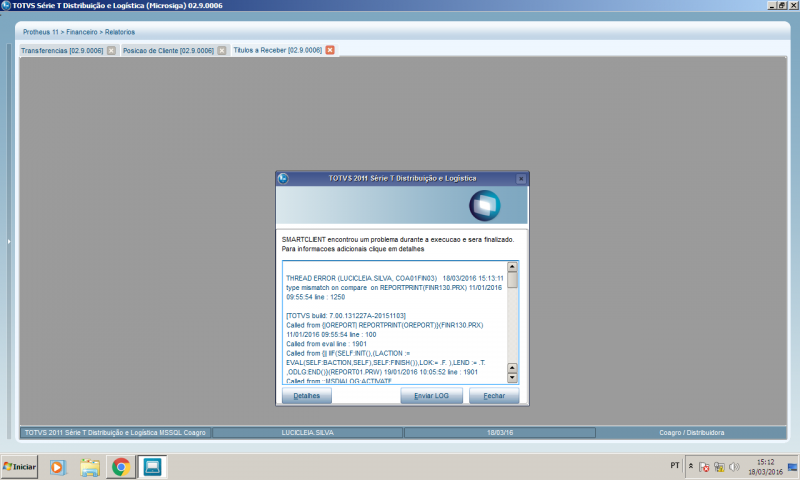Click the Fechar button in error dialog
The width and height of the screenshot is (800, 480).
tap(494, 396)
